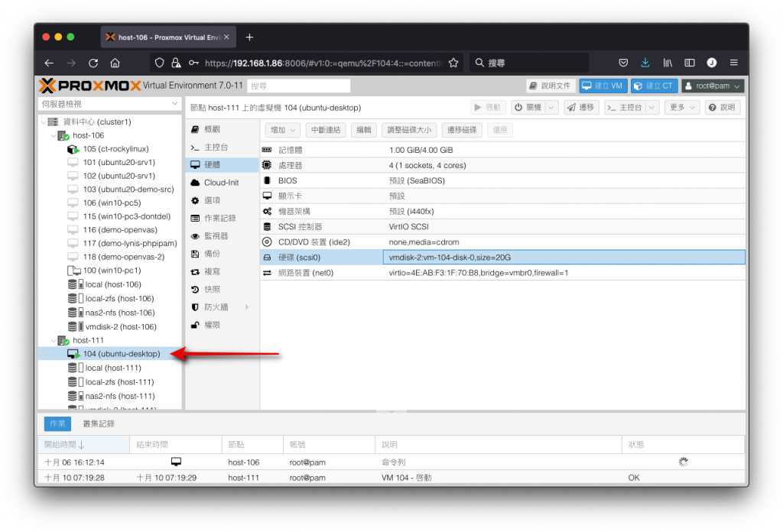
Task: Open the browser downloads icon
Action: (x=645, y=63)
